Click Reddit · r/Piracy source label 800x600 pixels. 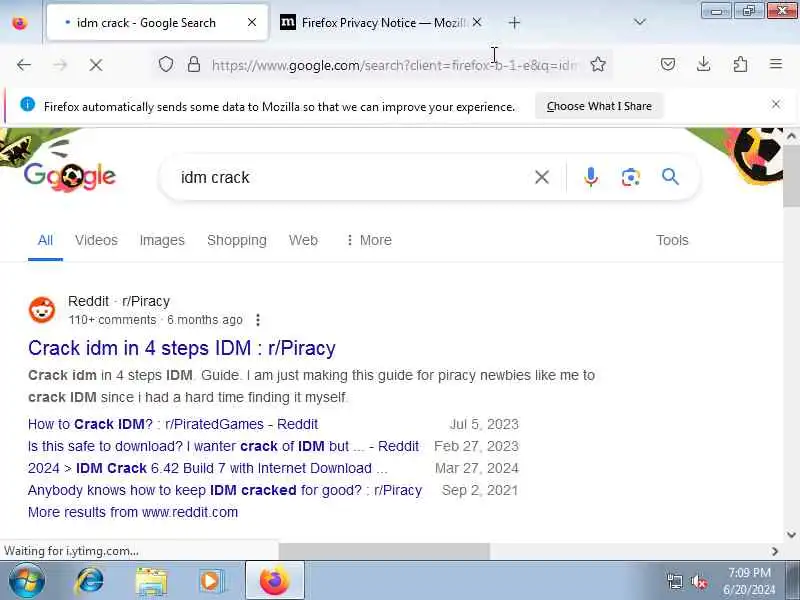click(x=119, y=301)
